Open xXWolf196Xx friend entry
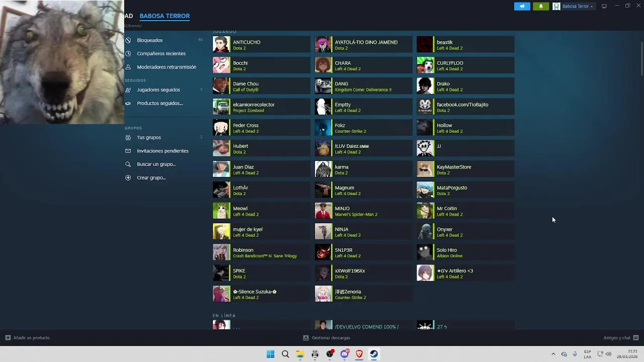The image size is (644, 362). [364, 273]
